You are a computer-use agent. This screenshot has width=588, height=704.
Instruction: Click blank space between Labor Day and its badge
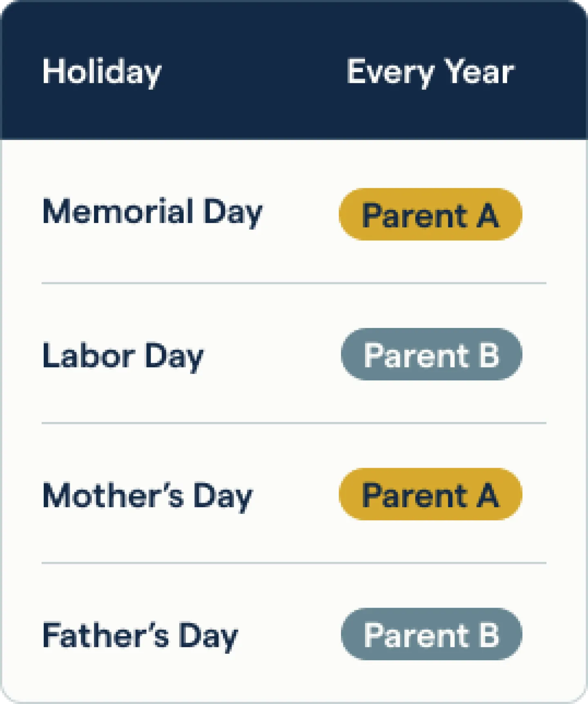point(272,354)
